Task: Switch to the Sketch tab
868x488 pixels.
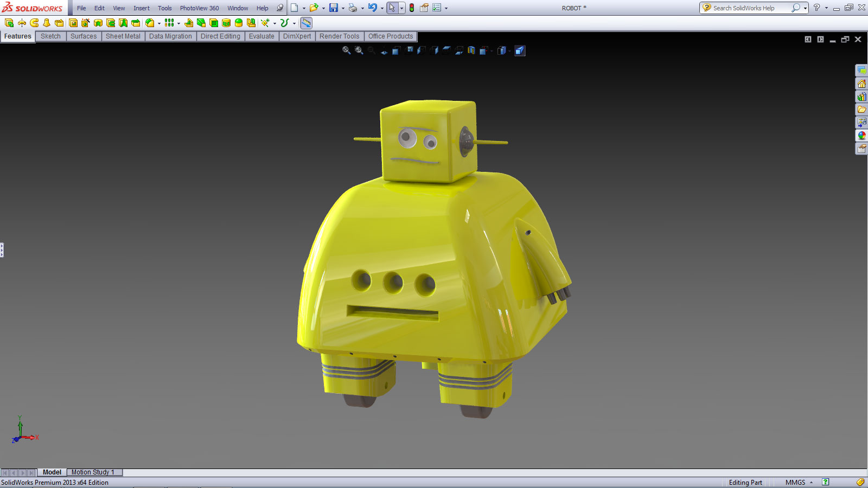Action: click(50, 36)
